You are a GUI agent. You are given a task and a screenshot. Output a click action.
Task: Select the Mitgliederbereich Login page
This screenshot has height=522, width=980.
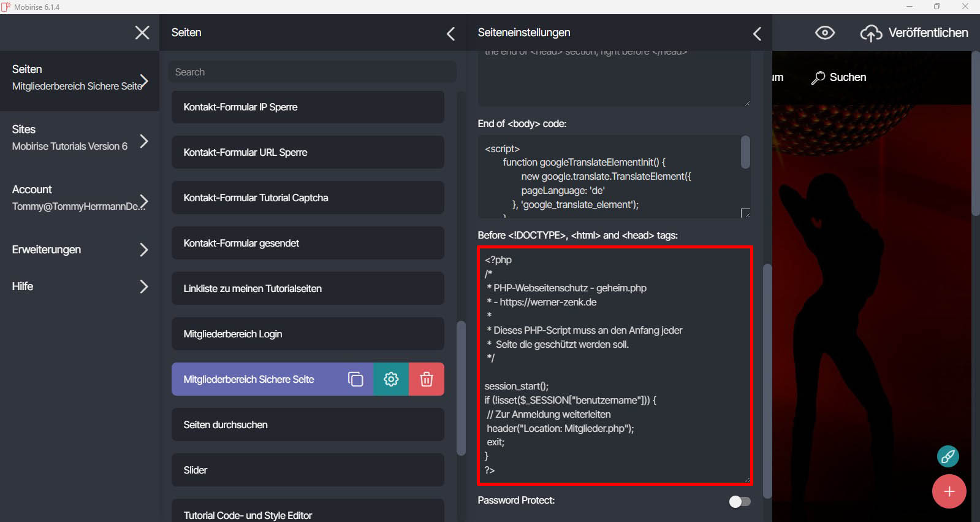click(308, 334)
